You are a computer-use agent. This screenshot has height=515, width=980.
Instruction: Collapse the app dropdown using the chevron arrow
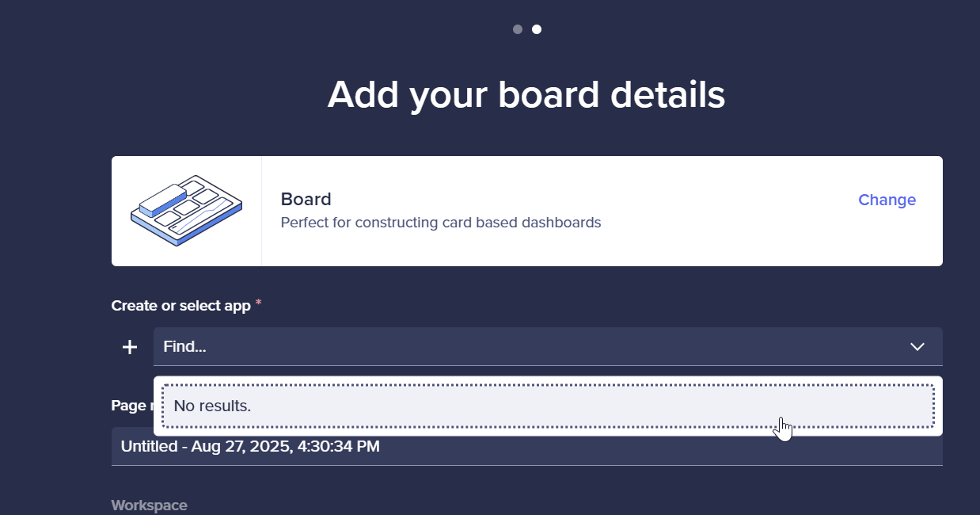[x=917, y=346]
